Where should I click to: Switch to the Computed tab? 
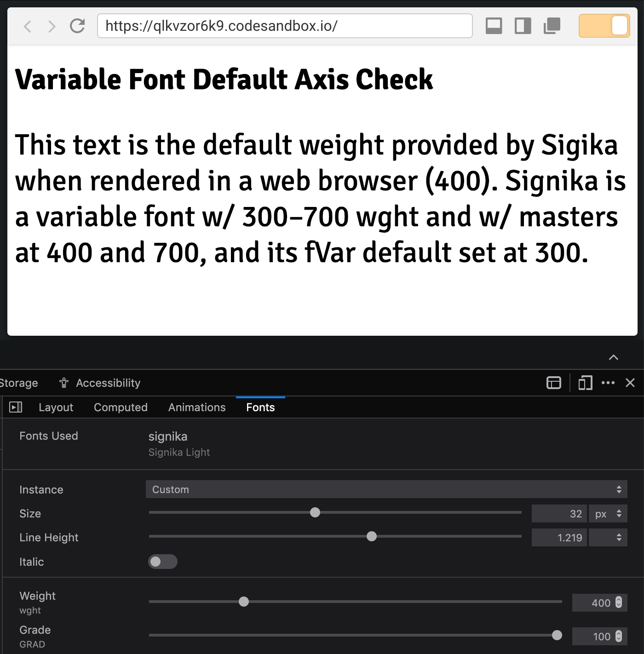tap(121, 407)
